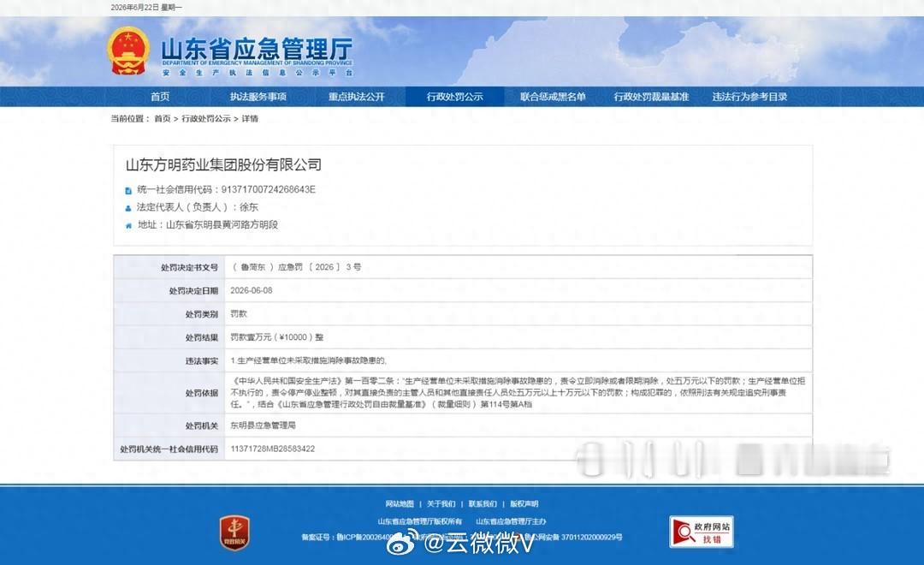Open the 首页 navigation tab
924x565 pixels.
[x=160, y=97]
